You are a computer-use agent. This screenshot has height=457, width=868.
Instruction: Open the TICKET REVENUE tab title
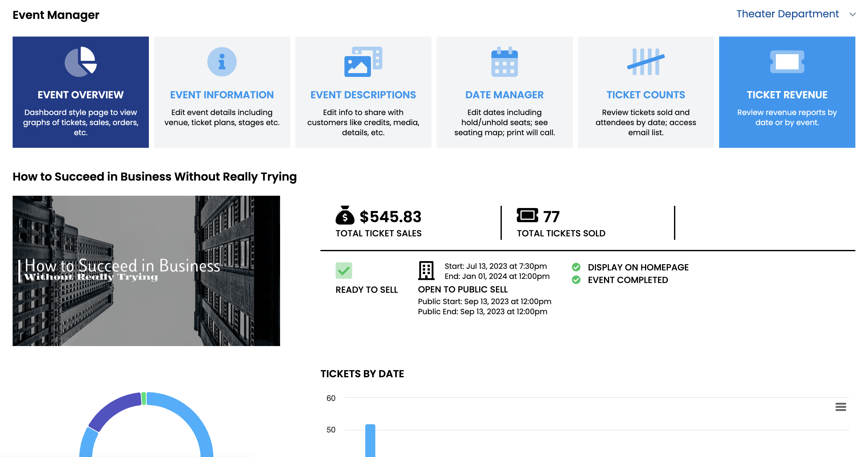tap(787, 95)
